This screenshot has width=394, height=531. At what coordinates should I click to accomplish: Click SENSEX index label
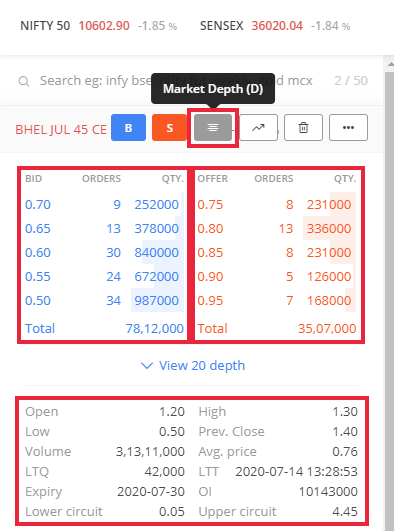(x=222, y=26)
